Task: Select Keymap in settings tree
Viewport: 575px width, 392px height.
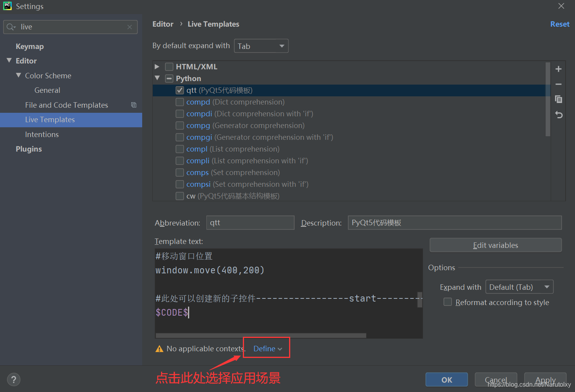Action: coord(30,46)
